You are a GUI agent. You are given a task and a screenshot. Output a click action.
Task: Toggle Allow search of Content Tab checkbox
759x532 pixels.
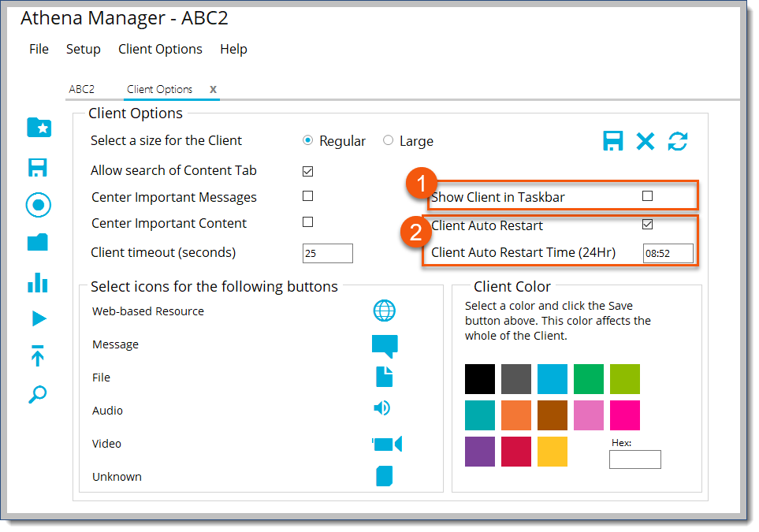pyautogui.click(x=308, y=171)
